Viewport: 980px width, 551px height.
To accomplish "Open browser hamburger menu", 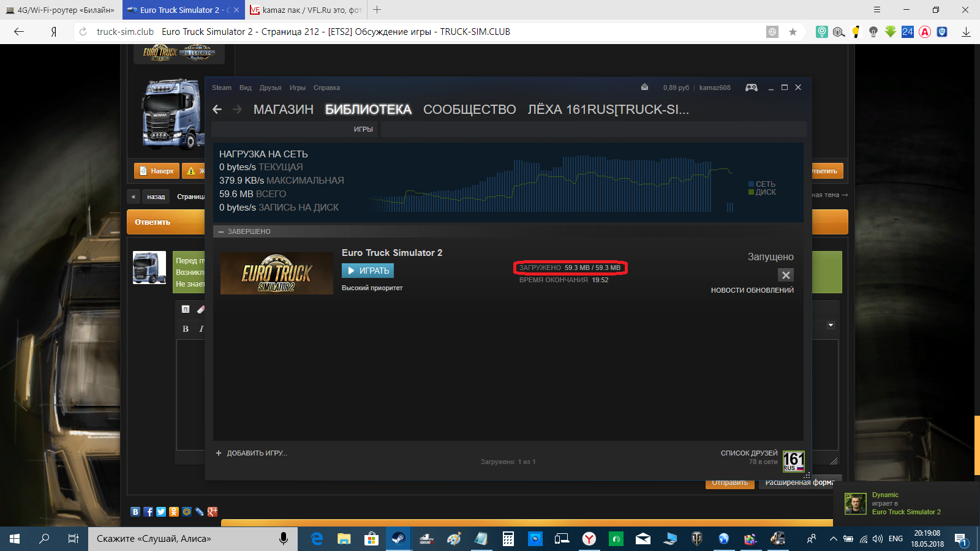I will click(877, 10).
